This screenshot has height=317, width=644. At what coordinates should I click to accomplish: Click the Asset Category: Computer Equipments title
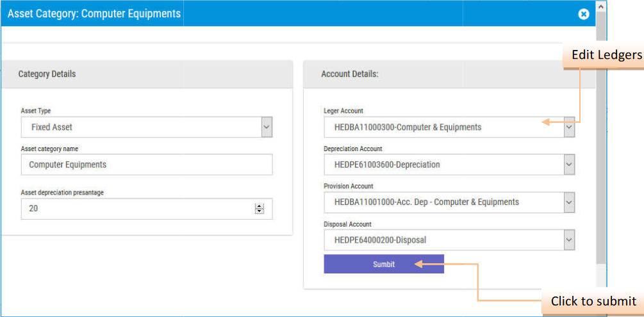click(x=94, y=13)
